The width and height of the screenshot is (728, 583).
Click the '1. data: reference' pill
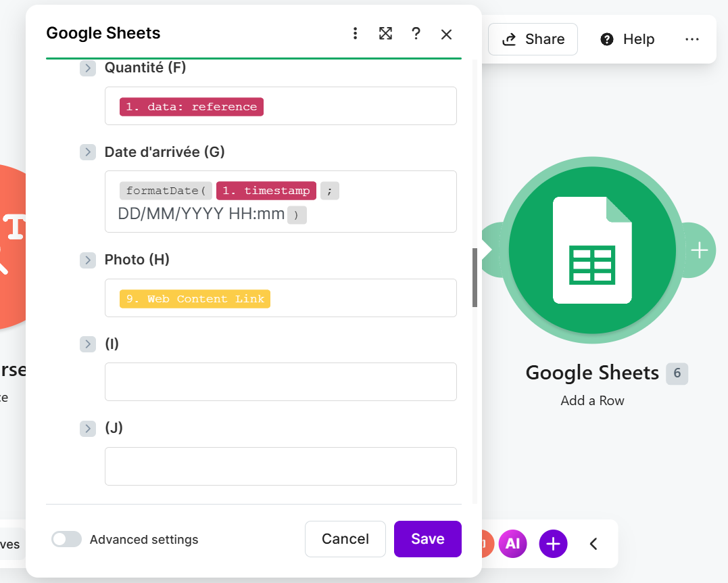tap(191, 107)
